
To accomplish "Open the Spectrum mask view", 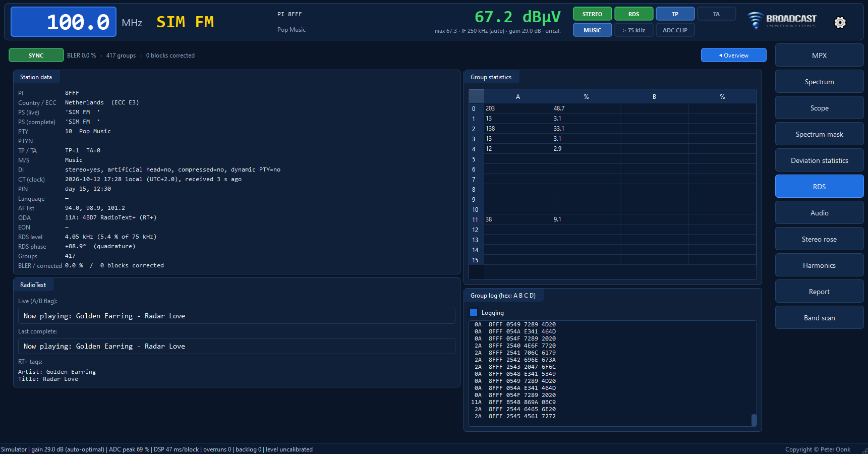I will (x=819, y=134).
